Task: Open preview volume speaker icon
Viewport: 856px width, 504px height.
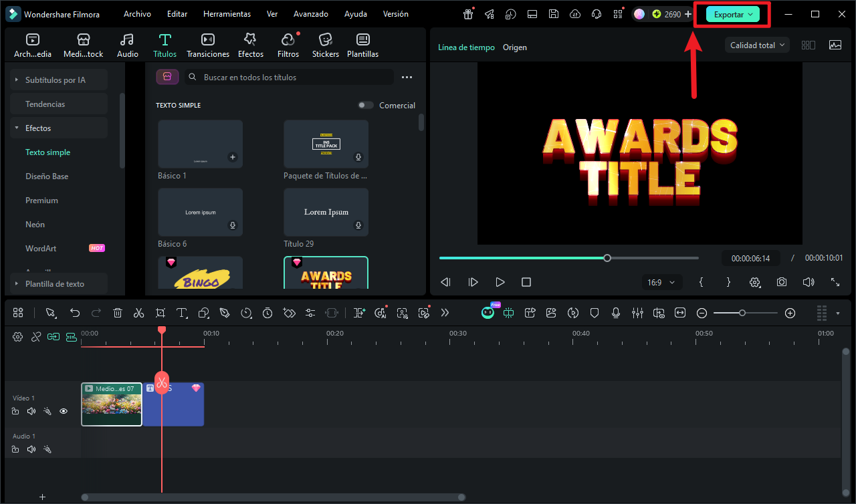Action: 809,282
